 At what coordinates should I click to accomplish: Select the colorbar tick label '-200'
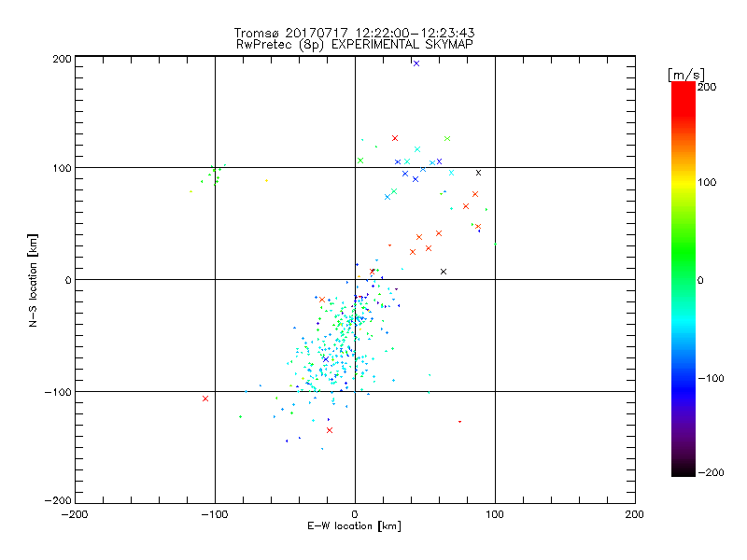click(711, 472)
